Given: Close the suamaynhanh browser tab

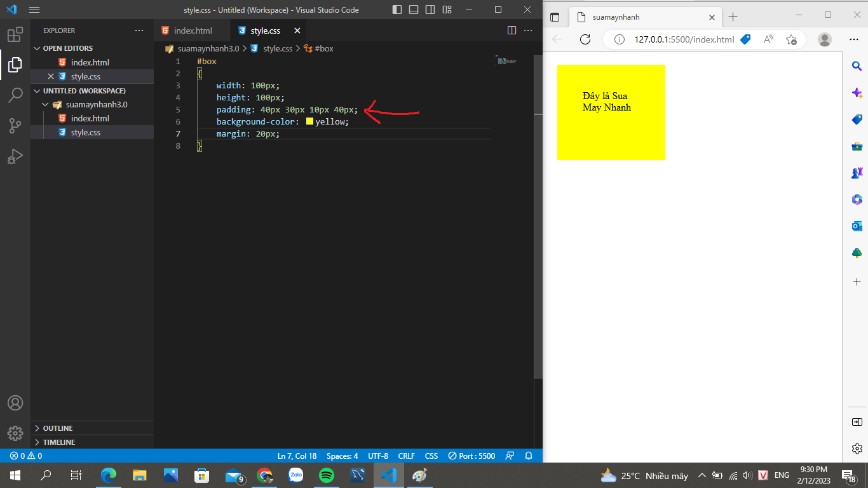Looking at the screenshot, I should tap(712, 17).
